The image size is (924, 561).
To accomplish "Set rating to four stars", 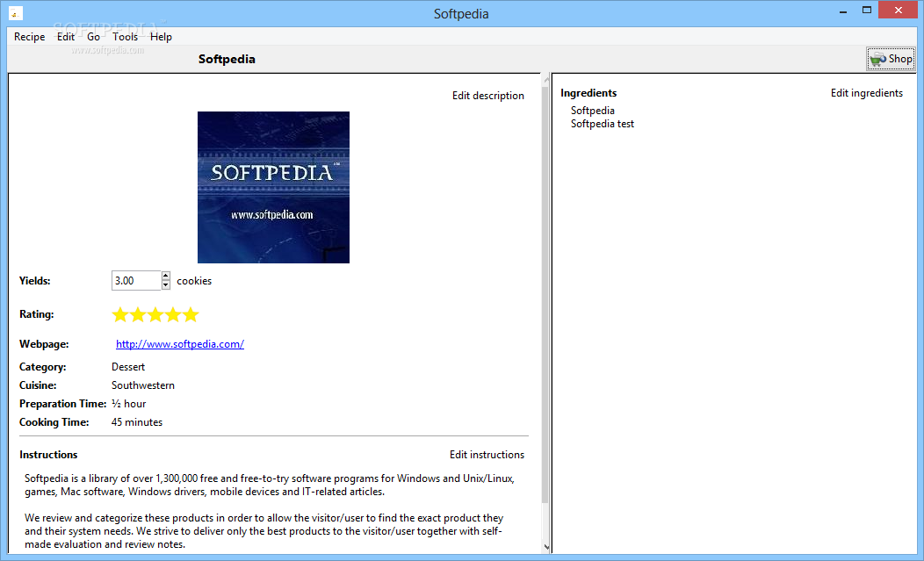I will click(x=173, y=314).
